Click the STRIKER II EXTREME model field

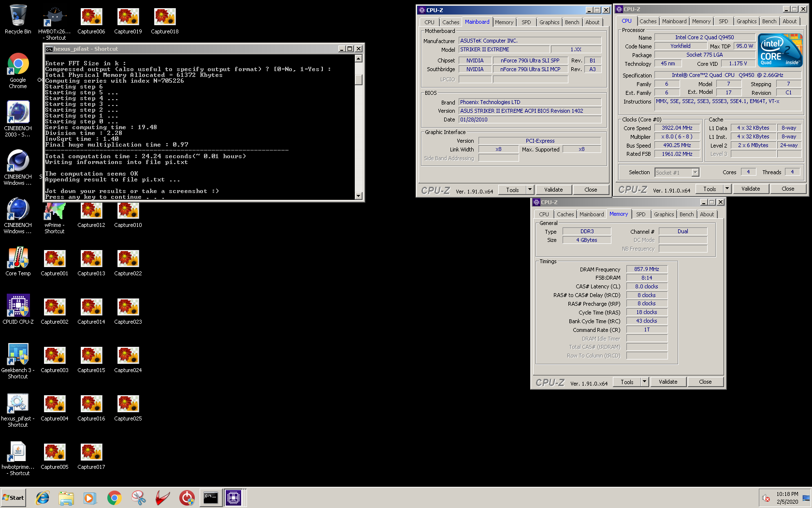(504, 49)
